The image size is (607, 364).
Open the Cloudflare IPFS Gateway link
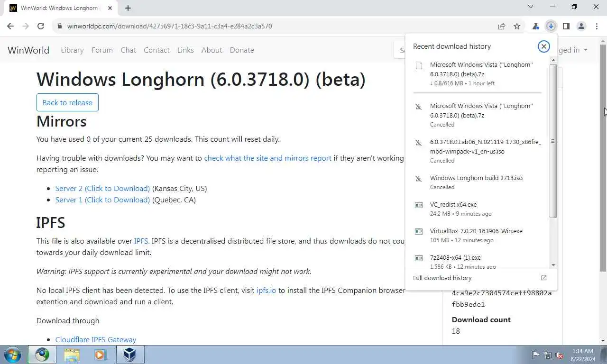pyautogui.click(x=96, y=339)
